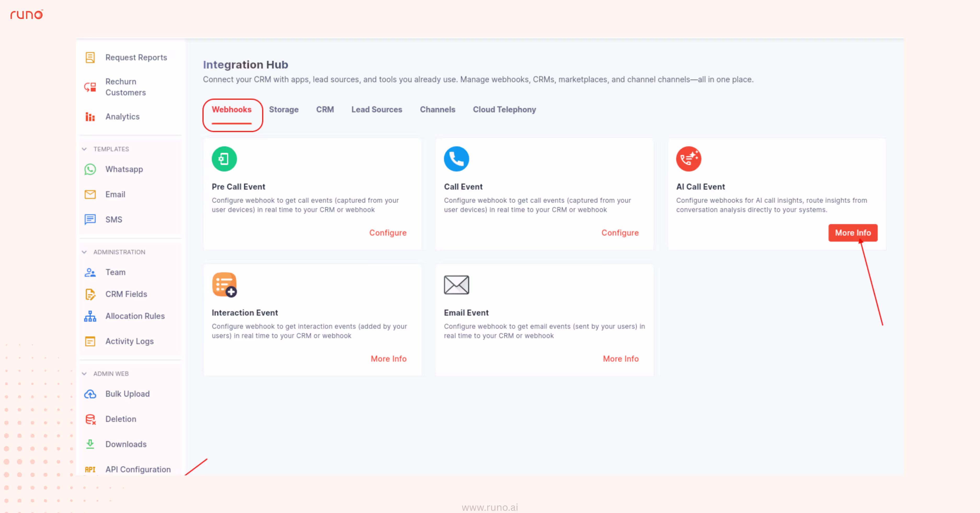
Task: Collapse the ADMINISTRATION section
Action: tap(84, 252)
